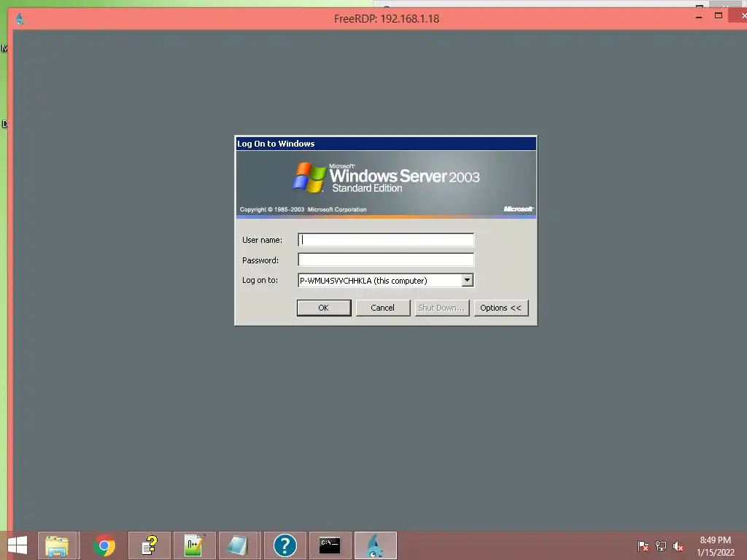
Task: Click the Log On to Windows title bar
Action: click(x=386, y=144)
